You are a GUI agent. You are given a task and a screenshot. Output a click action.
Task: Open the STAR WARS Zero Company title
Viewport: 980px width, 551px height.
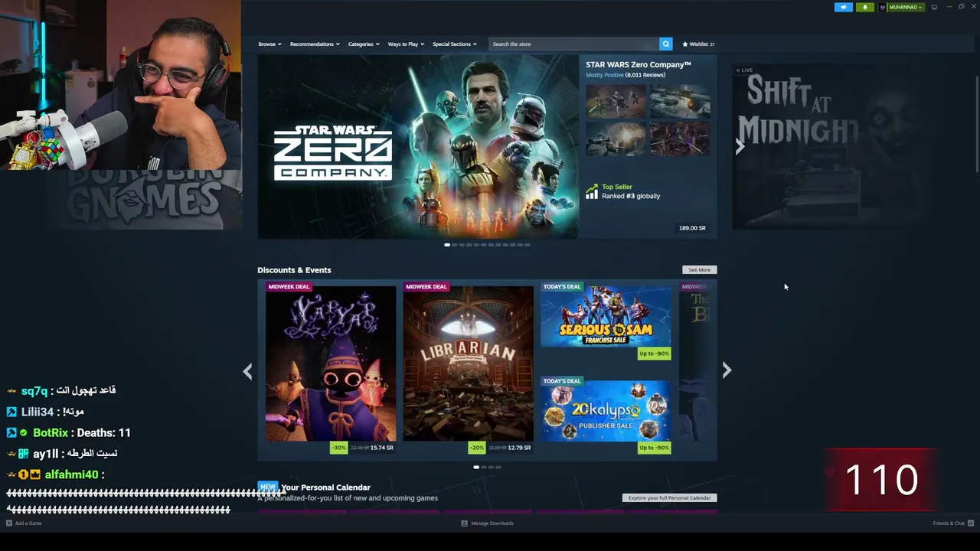639,65
